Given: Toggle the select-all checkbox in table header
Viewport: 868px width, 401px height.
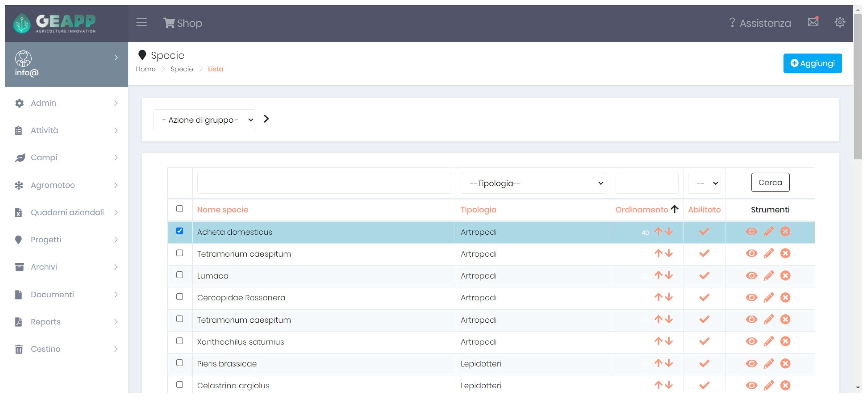Looking at the screenshot, I should pyautogui.click(x=179, y=209).
